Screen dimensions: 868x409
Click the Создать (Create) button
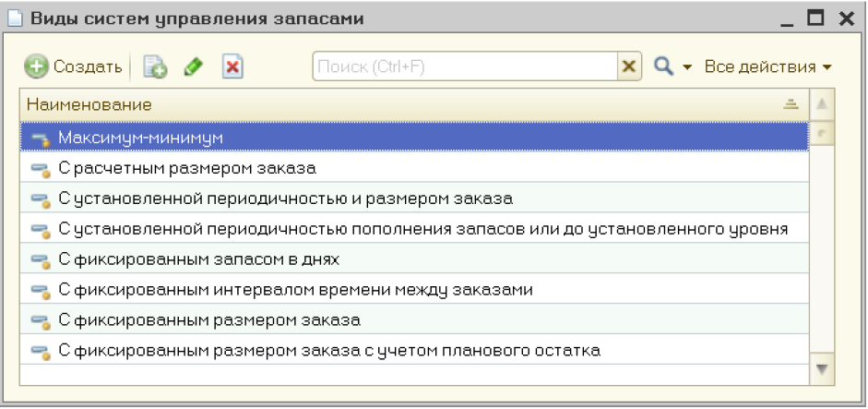click(x=74, y=67)
